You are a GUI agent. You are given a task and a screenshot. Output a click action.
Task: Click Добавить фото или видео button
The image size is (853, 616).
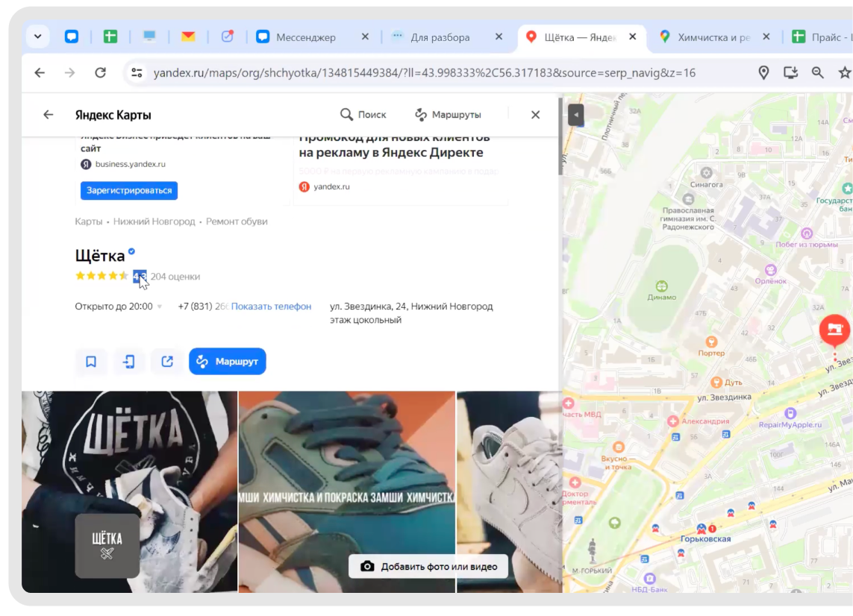click(x=428, y=567)
